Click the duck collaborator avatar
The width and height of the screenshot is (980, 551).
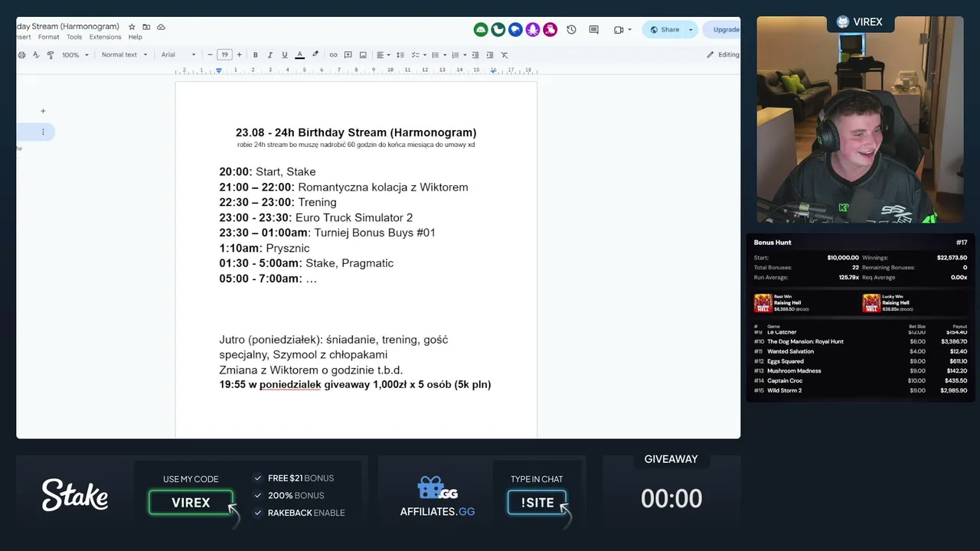498,30
